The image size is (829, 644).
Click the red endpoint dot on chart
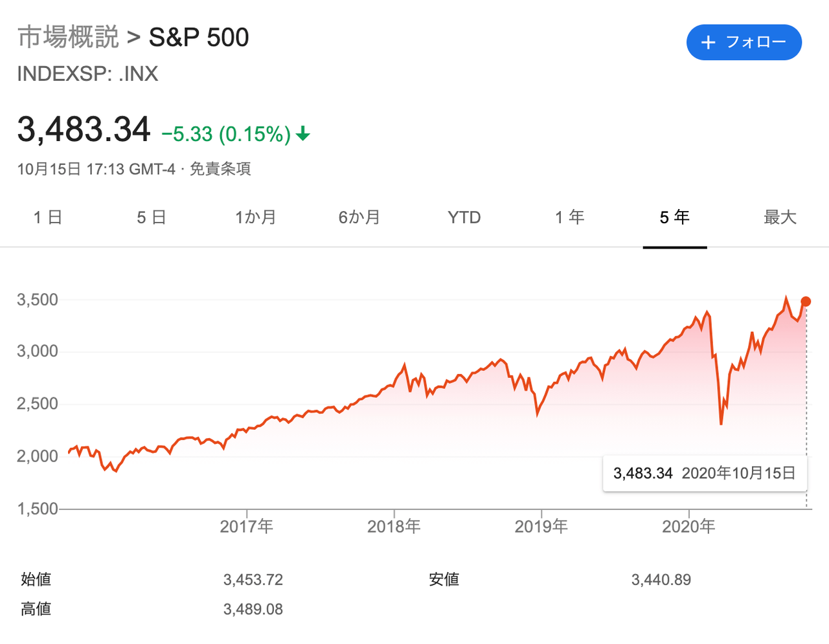click(806, 302)
